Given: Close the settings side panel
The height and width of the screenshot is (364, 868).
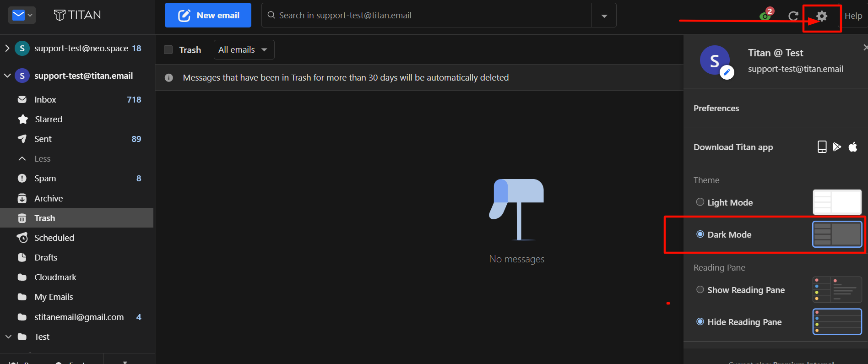Looking at the screenshot, I should click(865, 47).
